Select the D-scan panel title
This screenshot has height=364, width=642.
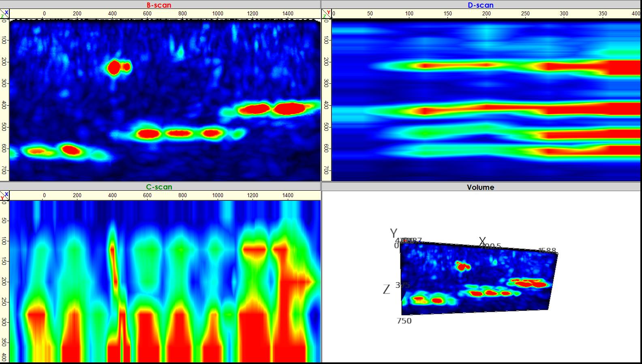(480, 5)
